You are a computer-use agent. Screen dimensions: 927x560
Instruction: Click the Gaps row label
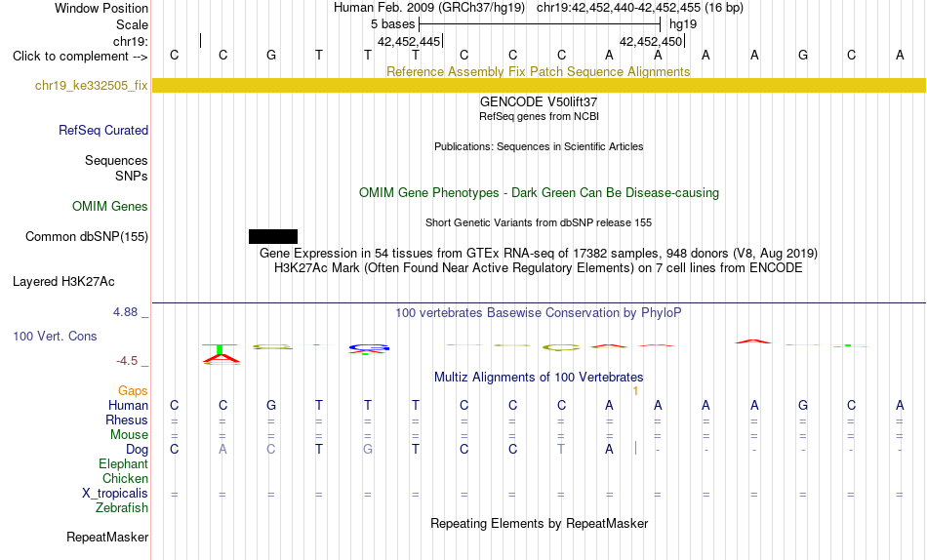(x=133, y=390)
